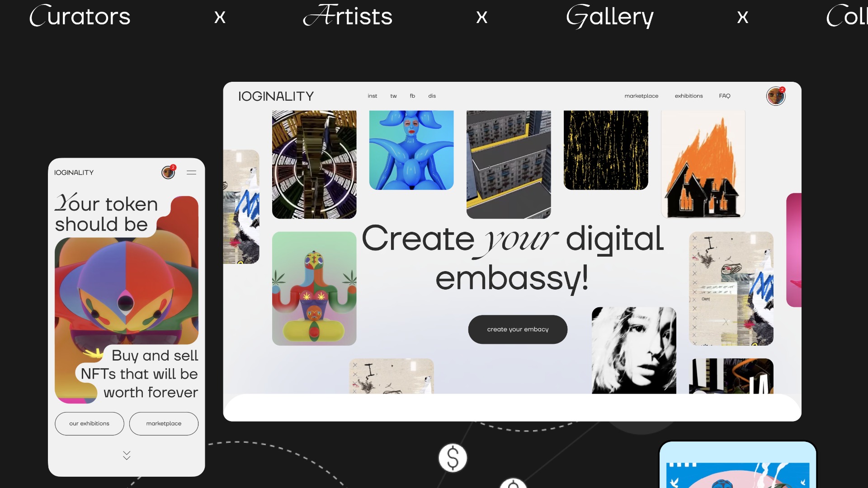Image resolution: width=868 pixels, height=488 pixels.
Task: Open the dis social link
Action: click(x=432, y=96)
